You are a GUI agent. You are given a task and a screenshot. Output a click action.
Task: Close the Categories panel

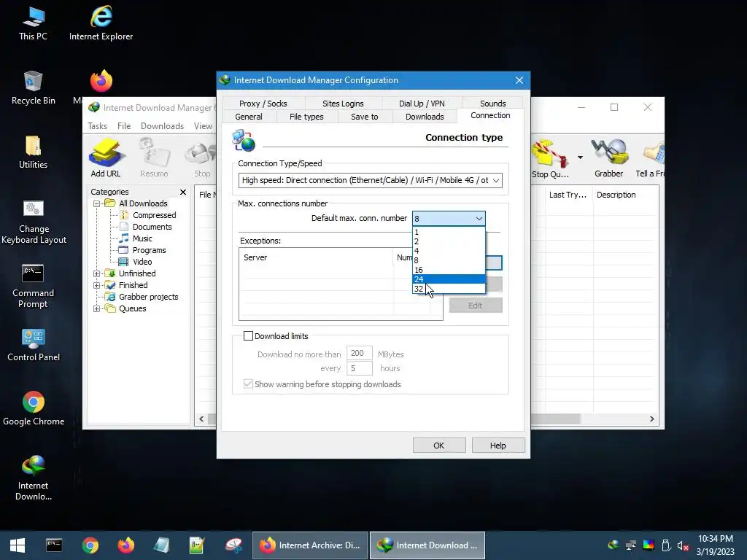(x=183, y=192)
